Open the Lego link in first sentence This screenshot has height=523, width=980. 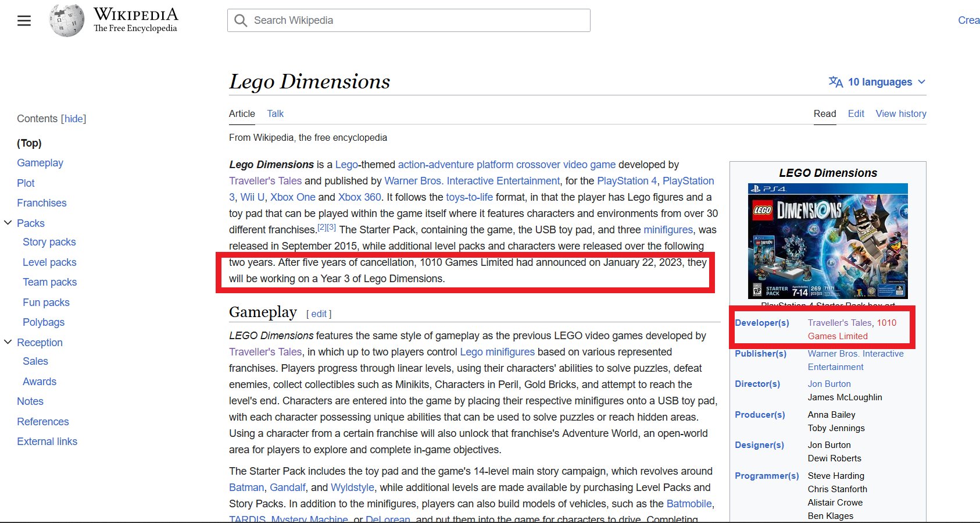(x=346, y=165)
